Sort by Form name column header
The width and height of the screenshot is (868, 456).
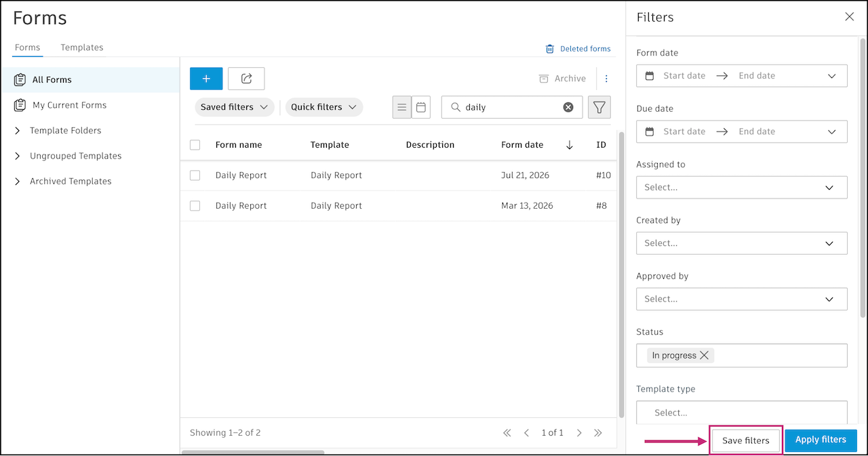[239, 145]
